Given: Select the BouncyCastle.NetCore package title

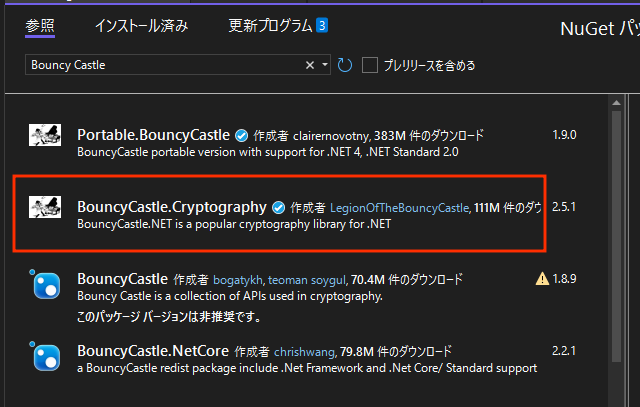Looking at the screenshot, I should (153, 351).
